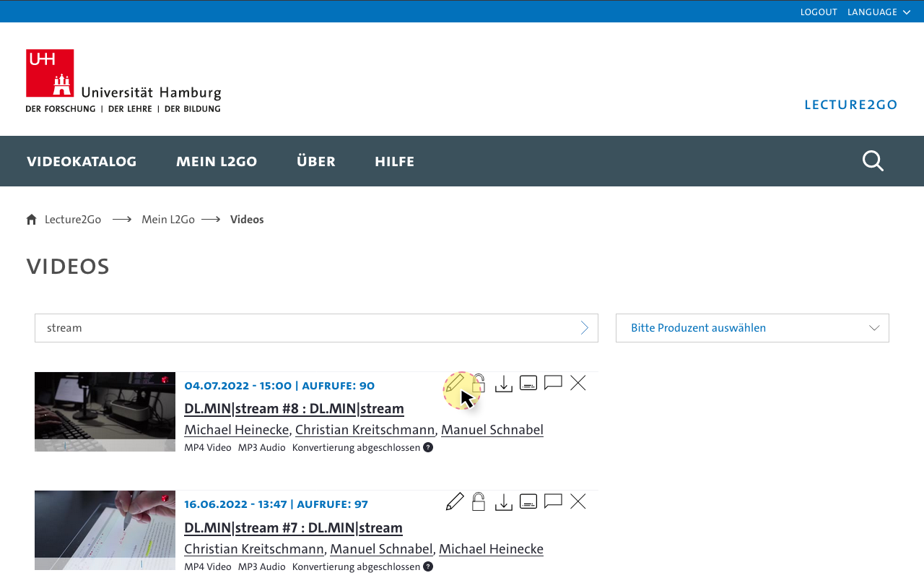Open the DL.MIN|stream #7 thumbnail

[x=105, y=530]
